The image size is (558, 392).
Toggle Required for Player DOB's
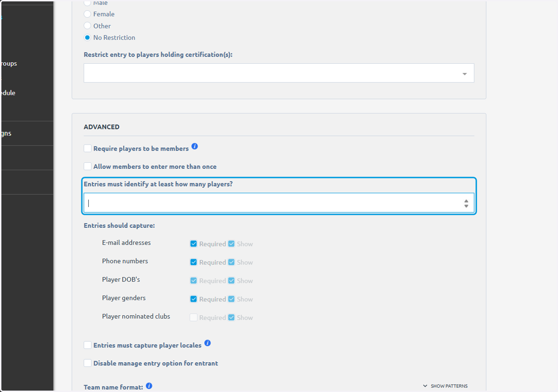pyautogui.click(x=193, y=280)
